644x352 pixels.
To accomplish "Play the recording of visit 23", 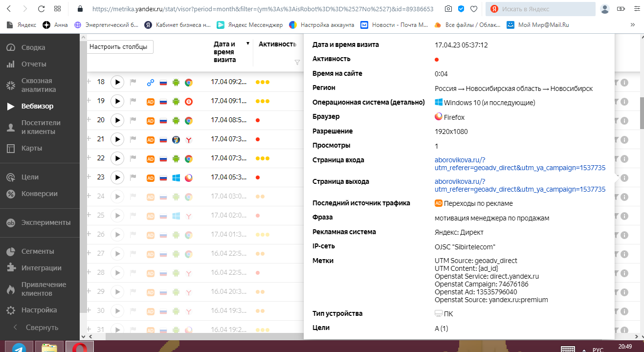I will [x=117, y=177].
